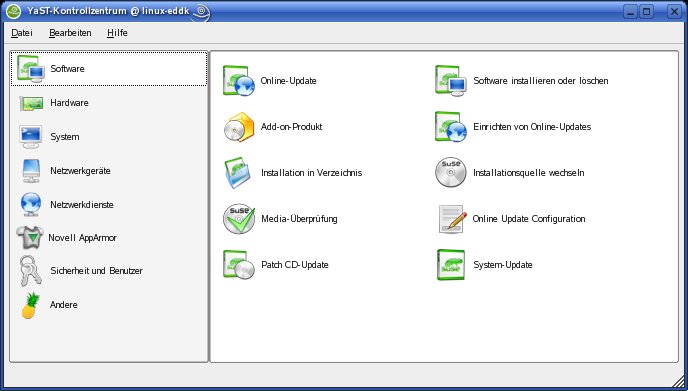The image size is (688, 391).
Task: Open the Datei menu
Action: tap(22, 33)
